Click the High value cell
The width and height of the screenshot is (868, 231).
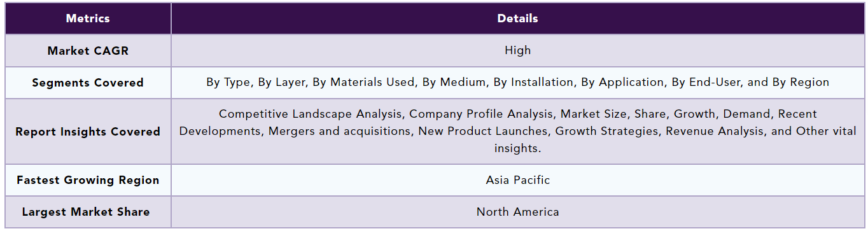[517, 50]
